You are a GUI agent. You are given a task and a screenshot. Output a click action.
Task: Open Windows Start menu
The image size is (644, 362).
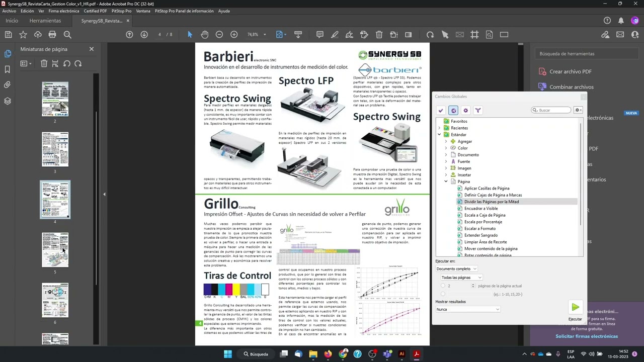tap(227, 354)
